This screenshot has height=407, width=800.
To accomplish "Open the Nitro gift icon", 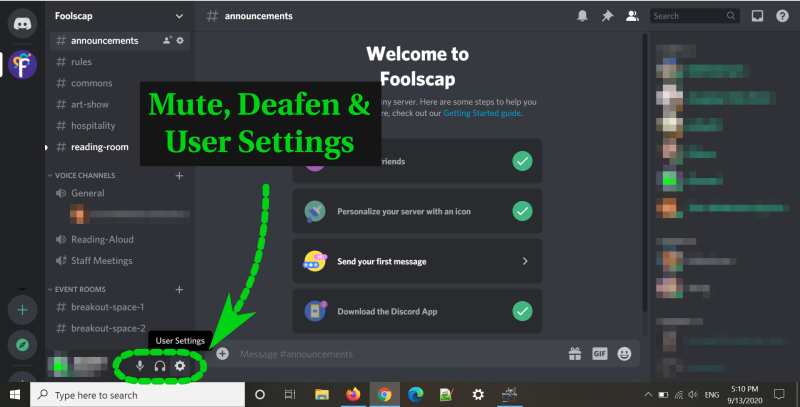I will coord(575,354).
